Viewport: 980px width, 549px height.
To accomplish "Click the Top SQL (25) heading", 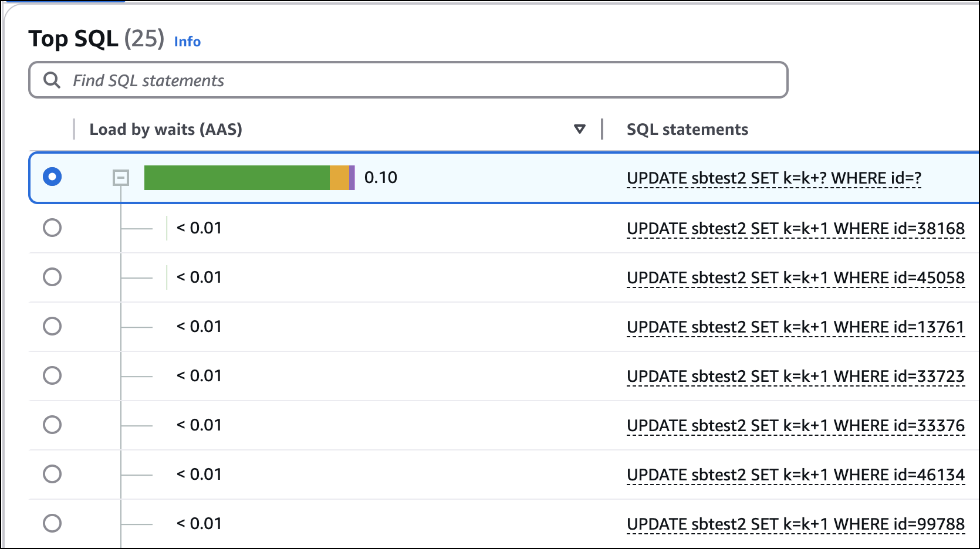I will [97, 39].
